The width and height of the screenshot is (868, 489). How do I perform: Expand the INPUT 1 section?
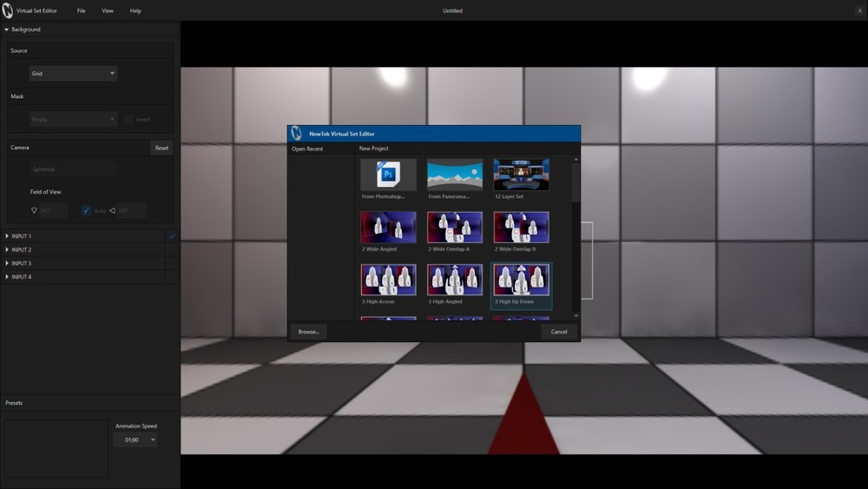click(x=7, y=236)
